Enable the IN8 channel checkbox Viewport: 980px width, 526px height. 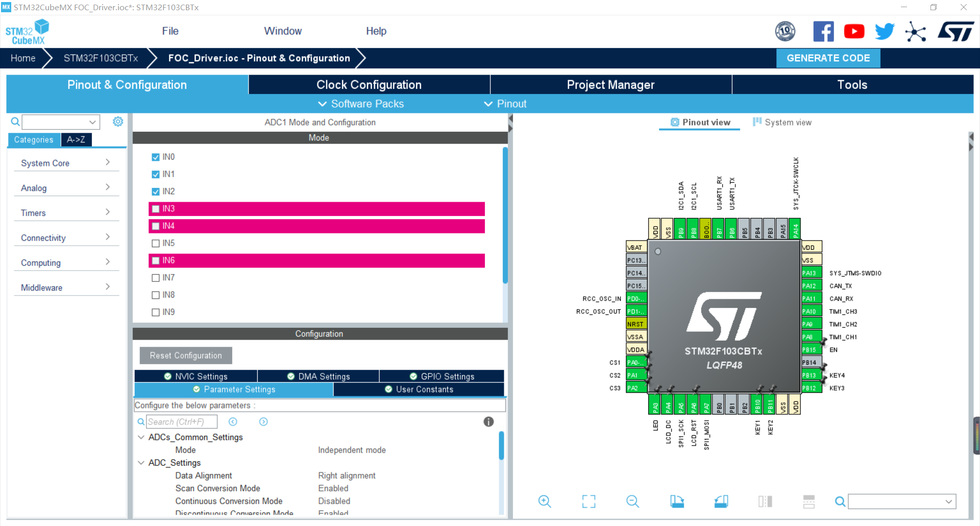click(156, 295)
